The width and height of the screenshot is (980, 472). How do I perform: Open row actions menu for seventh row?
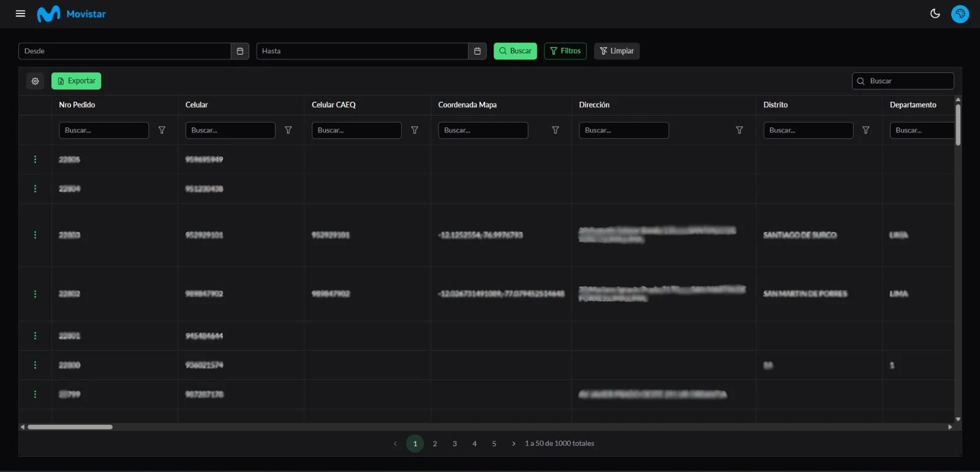[35, 394]
